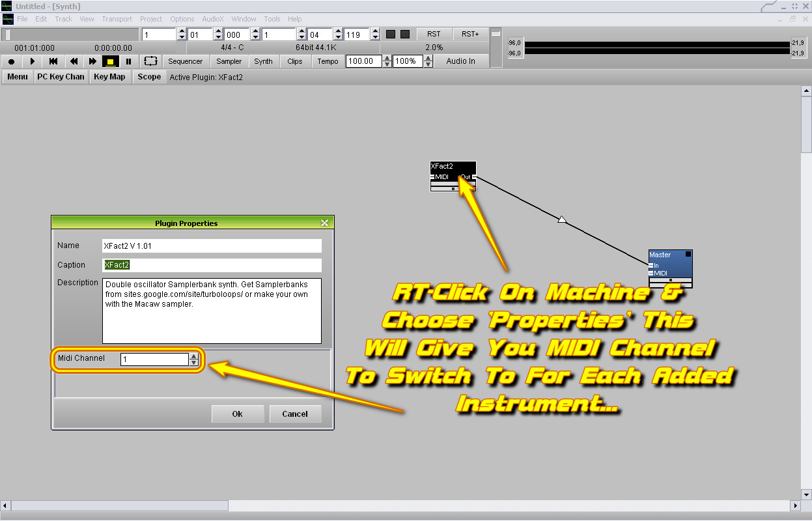Click the fast-forward transport button
The image size is (812, 521).
click(x=92, y=61)
